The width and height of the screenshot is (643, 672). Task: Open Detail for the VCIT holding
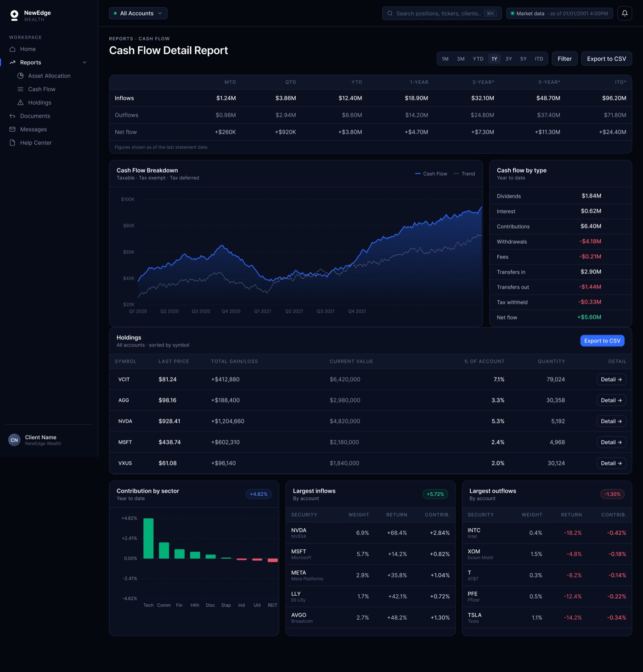point(611,380)
